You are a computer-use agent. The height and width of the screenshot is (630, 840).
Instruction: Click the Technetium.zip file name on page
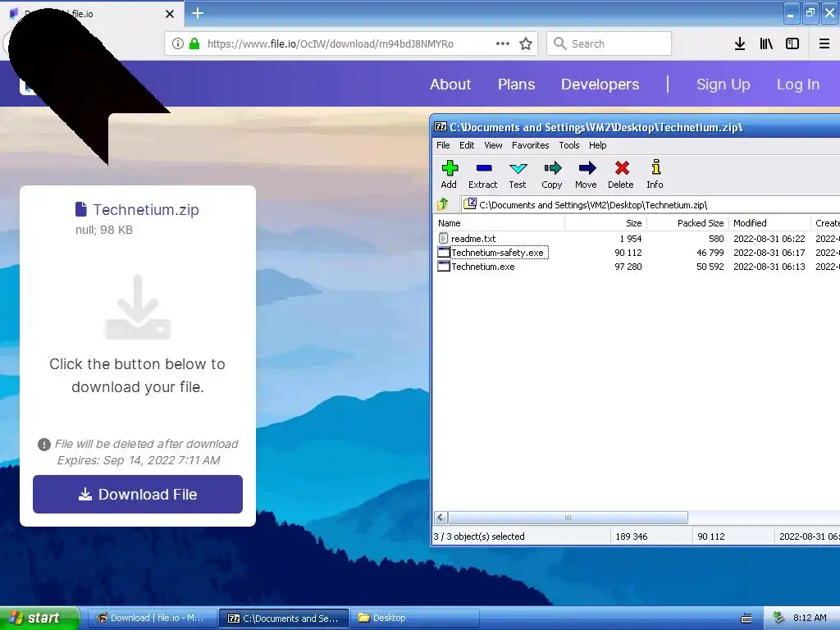pos(146,209)
